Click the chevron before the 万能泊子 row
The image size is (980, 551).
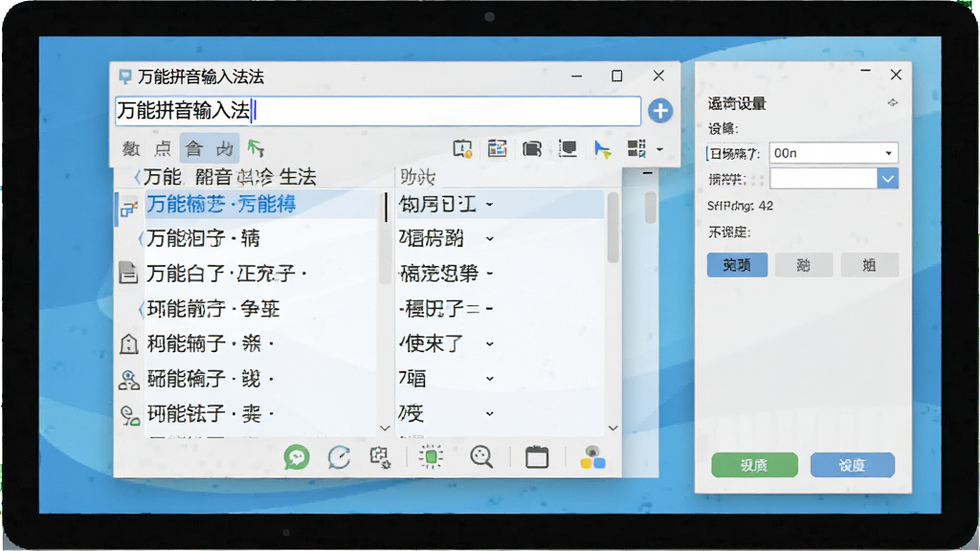coord(140,238)
